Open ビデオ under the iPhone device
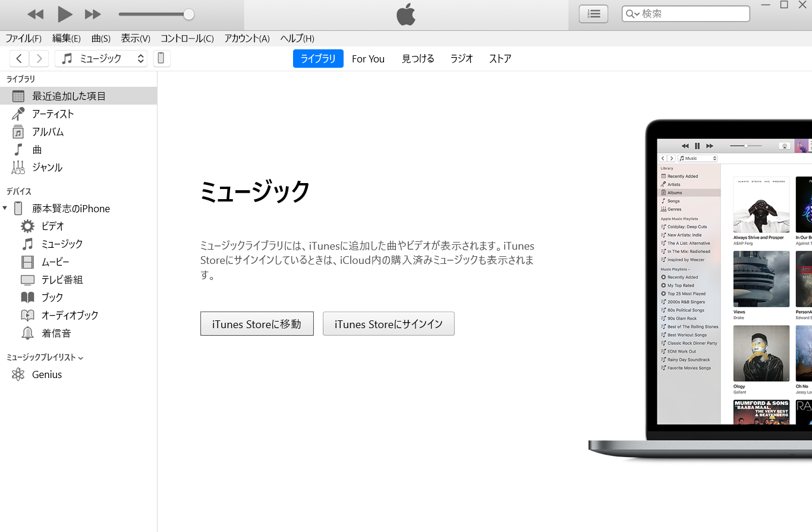 click(78, 226)
